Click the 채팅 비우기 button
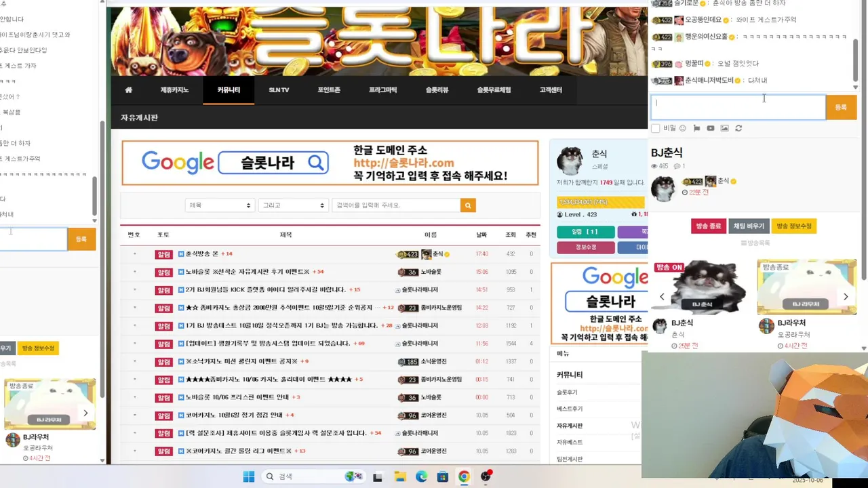The height and width of the screenshot is (488, 868). pos(749,226)
